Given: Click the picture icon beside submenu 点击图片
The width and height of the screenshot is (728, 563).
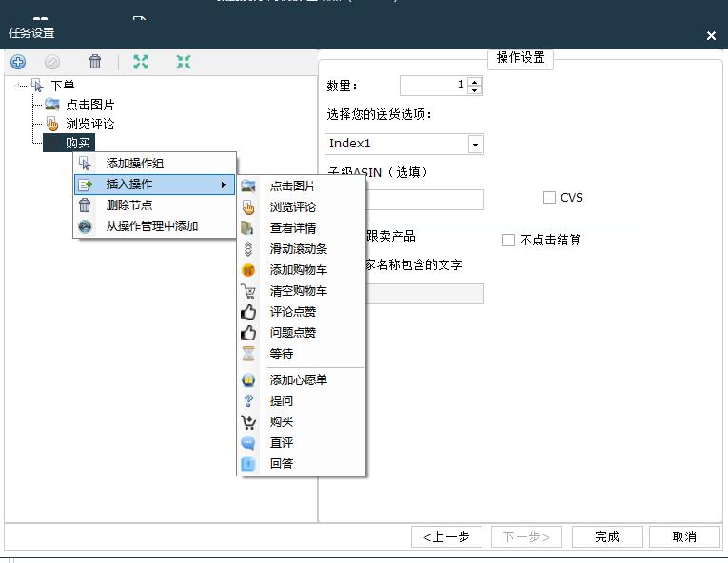Looking at the screenshot, I should (x=248, y=186).
